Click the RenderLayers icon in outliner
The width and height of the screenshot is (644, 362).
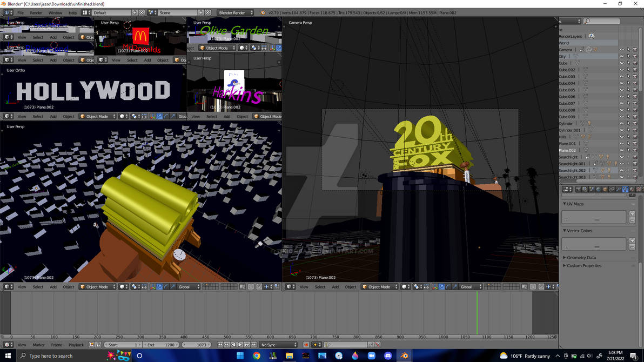pyautogui.click(x=592, y=36)
